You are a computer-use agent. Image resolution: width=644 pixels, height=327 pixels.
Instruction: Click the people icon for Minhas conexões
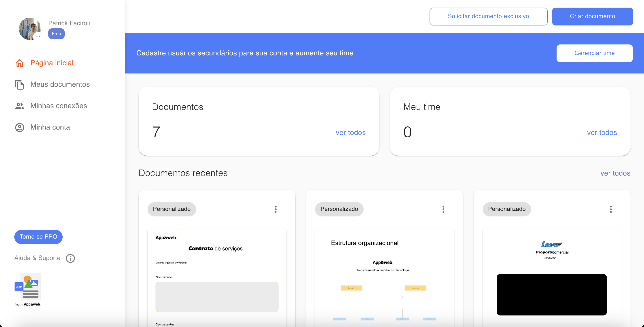(x=19, y=106)
